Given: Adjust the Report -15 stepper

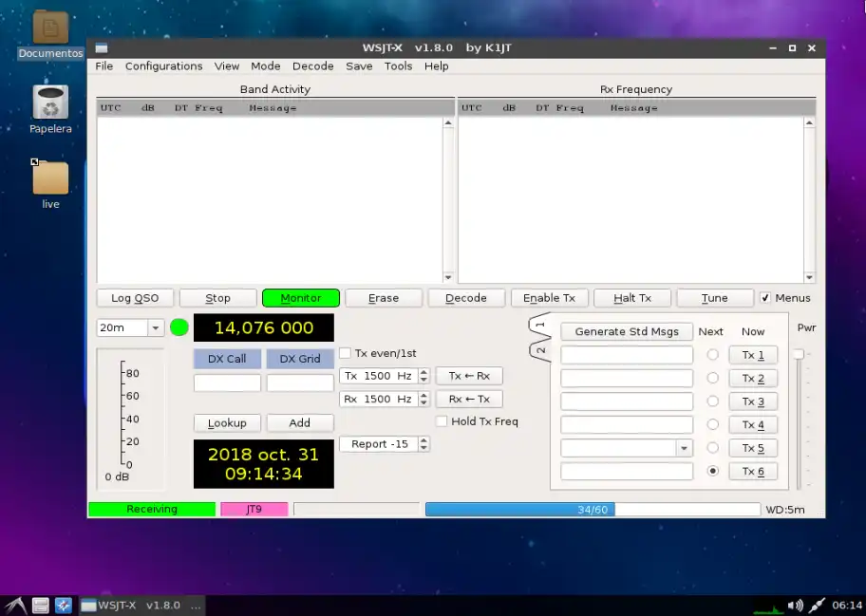Looking at the screenshot, I should click(x=424, y=444).
